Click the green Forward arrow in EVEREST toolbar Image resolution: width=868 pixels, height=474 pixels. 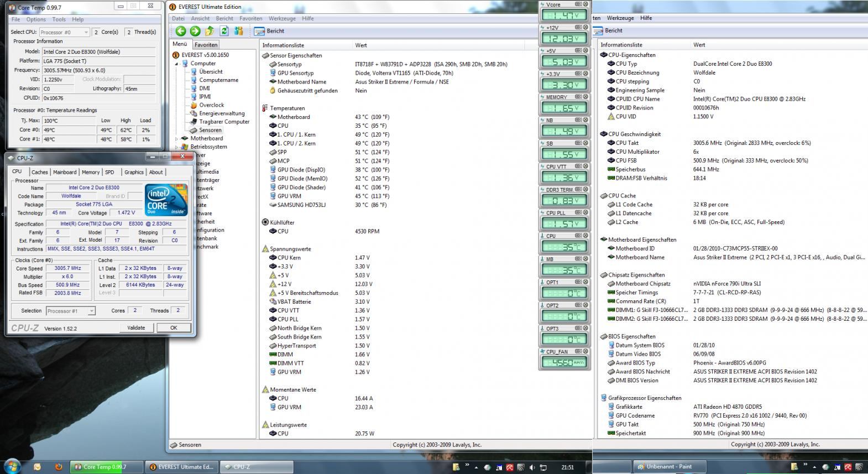point(195,32)
